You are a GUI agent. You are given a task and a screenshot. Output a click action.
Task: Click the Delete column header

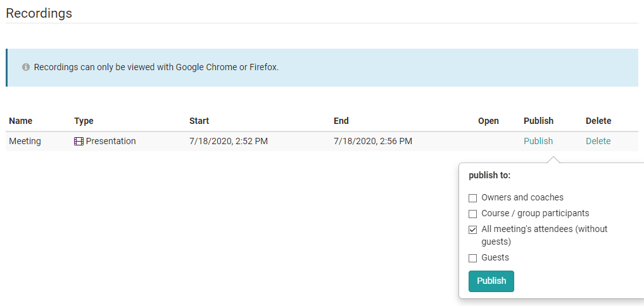click(598, 121)
